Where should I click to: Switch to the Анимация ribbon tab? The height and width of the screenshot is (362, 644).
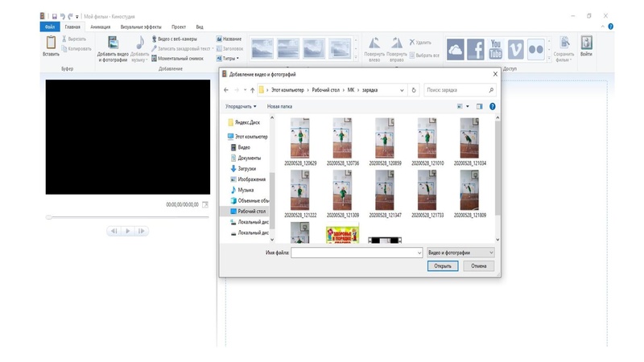[101, 27]
